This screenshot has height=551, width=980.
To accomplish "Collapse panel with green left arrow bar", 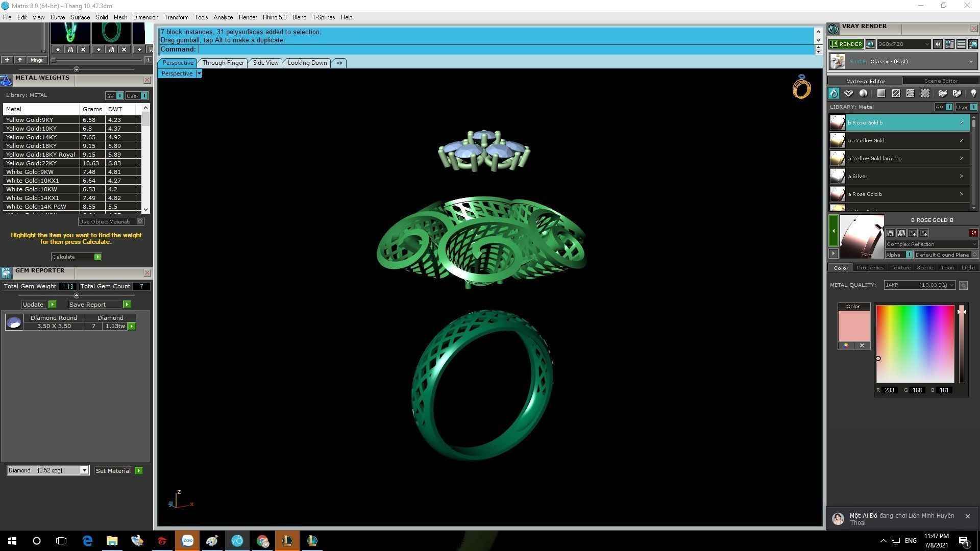I will [833, 231].
